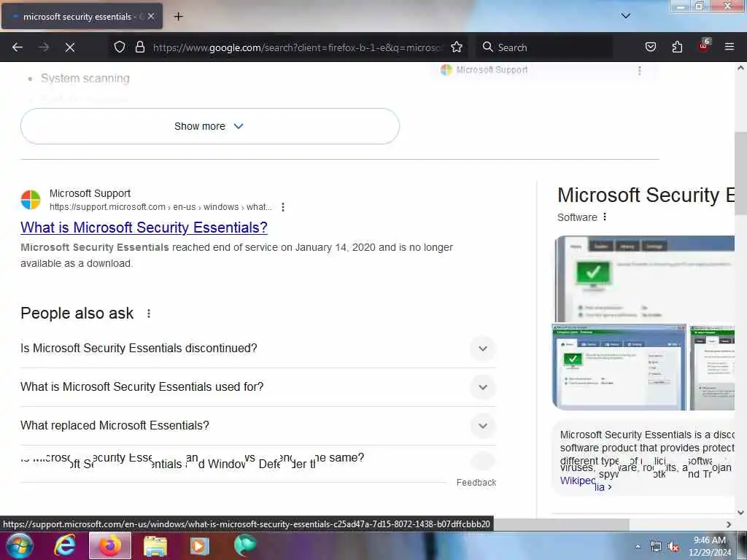
Task: Click the magnifier in Search box
Action: point(487,47)
